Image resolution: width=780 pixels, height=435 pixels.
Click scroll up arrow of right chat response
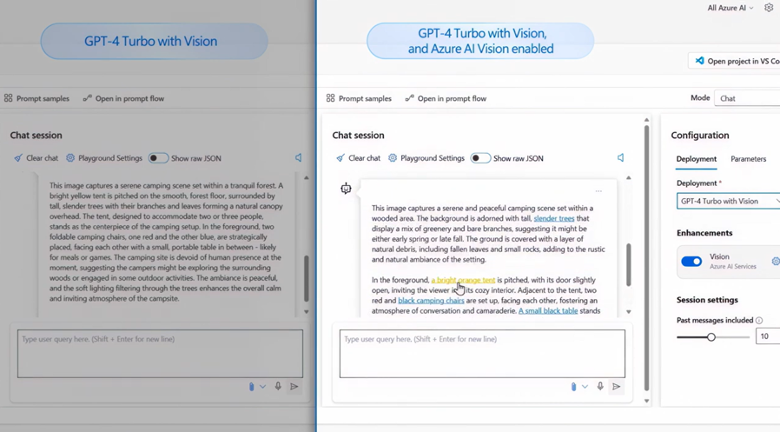coord(629,178)
